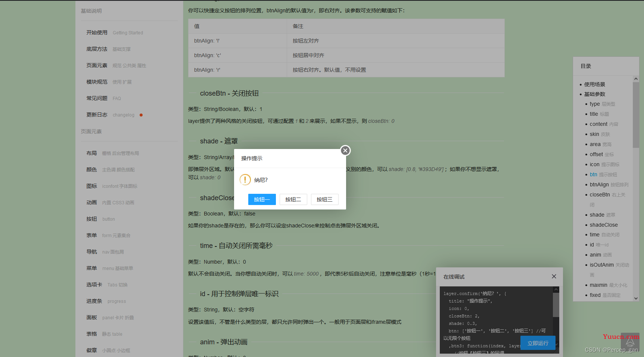
Task: Jump to shadeClose in the 目录
Action: pyautogui.click(x=604, y=225)
